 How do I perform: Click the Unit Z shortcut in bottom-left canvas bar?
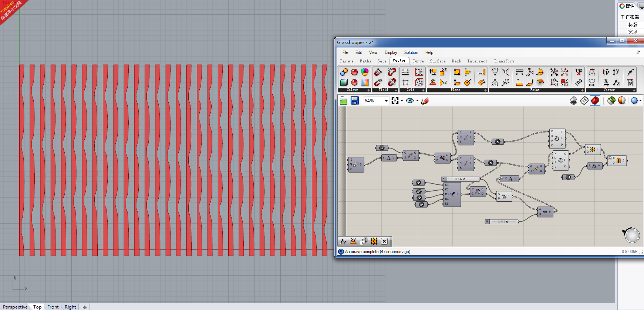(x=343, y=241)
